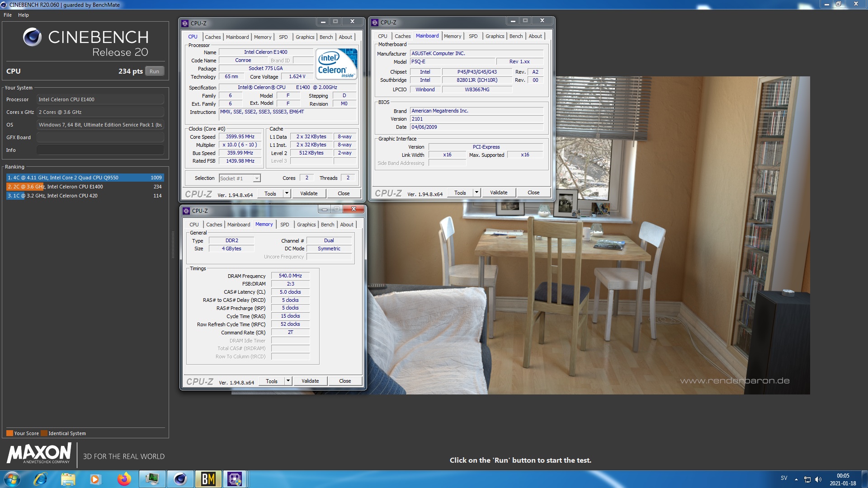
Task: Switch to BenchMate BM taskbar icon
Action: click(208, 479)
